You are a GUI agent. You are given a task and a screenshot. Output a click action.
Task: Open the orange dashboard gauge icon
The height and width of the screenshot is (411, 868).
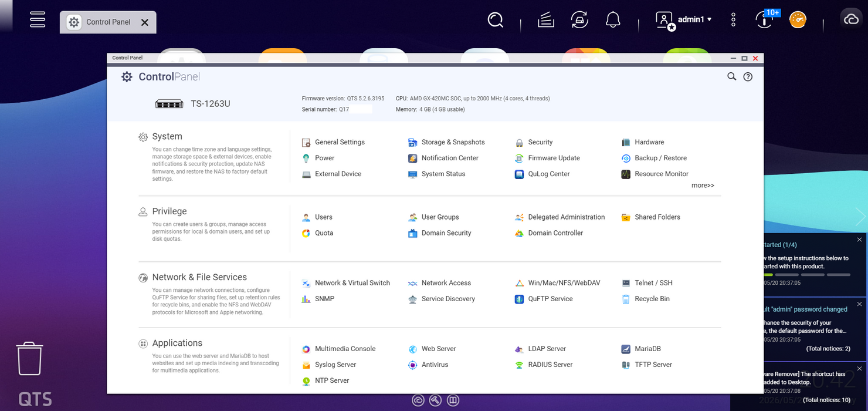coord(798,20)
